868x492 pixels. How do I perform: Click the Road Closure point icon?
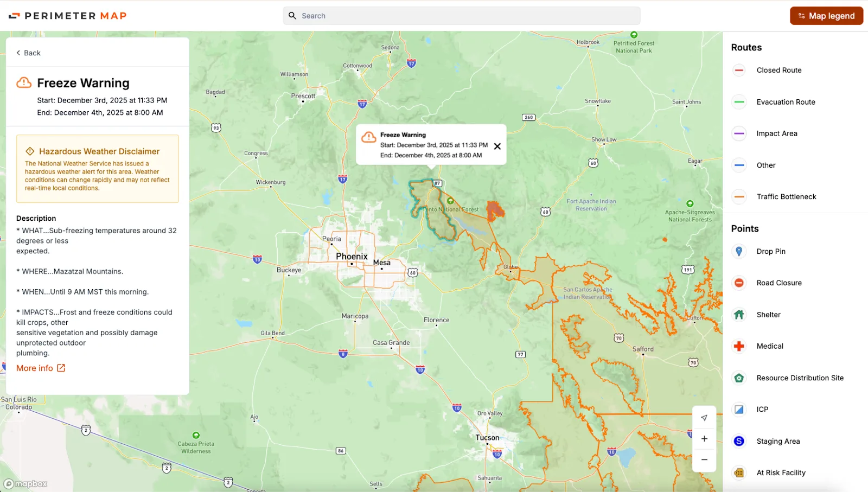click(x=738, y=283)
